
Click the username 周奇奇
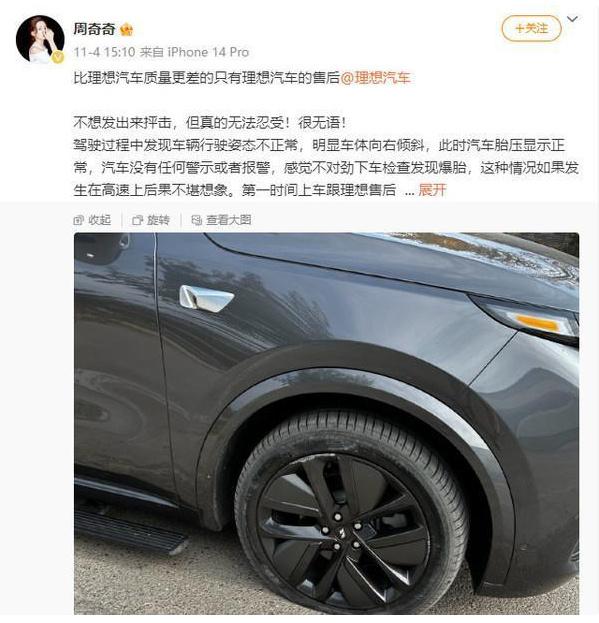(x=94, y=29)
